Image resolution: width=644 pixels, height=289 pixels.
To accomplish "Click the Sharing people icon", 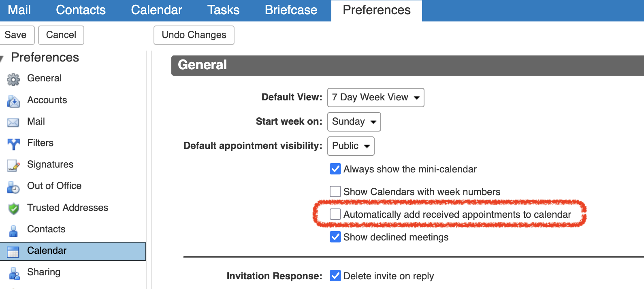I will point(14,274).
